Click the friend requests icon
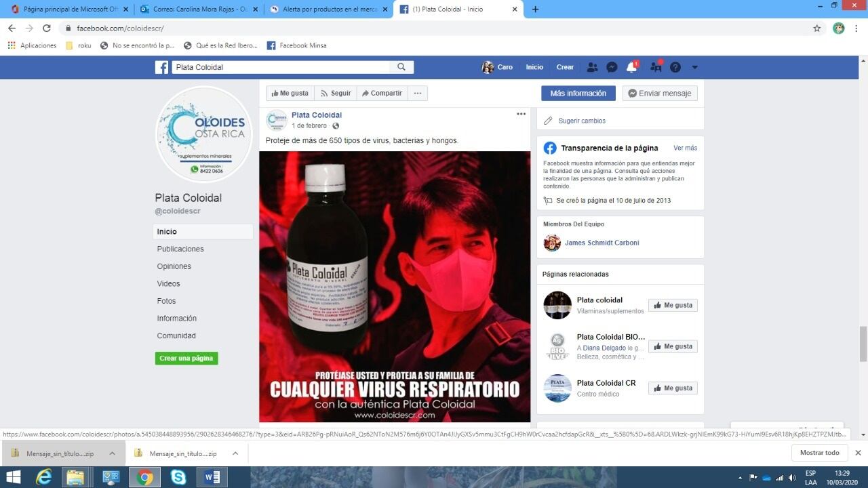The width and height of the screenshot is (868, 488). (591, 66)
